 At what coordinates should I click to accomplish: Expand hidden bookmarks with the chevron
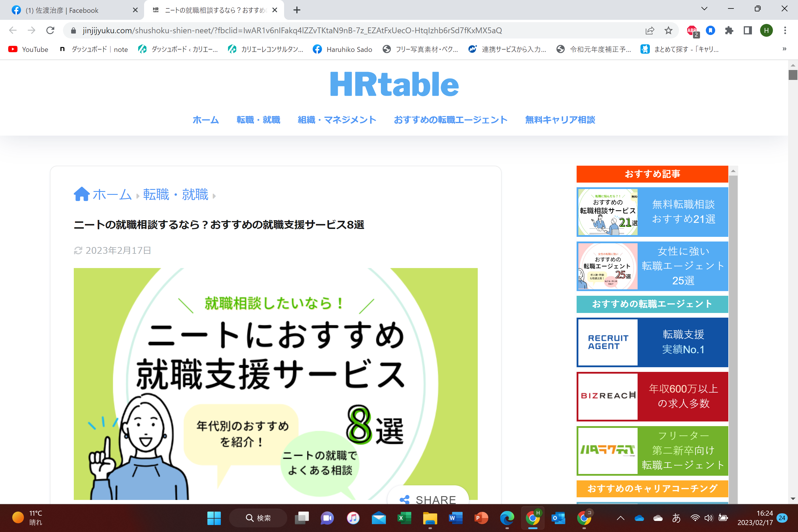[784, 49]
